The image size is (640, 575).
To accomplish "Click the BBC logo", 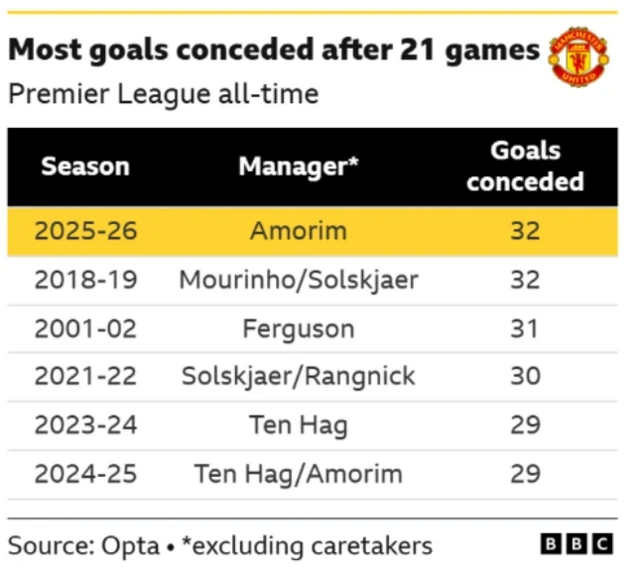I will (x=575, y=544).
